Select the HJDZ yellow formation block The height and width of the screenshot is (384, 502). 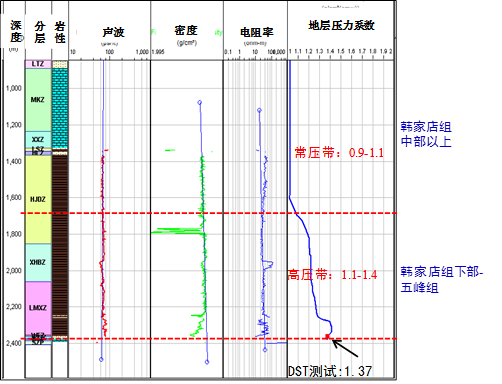[x=38, y=199]
